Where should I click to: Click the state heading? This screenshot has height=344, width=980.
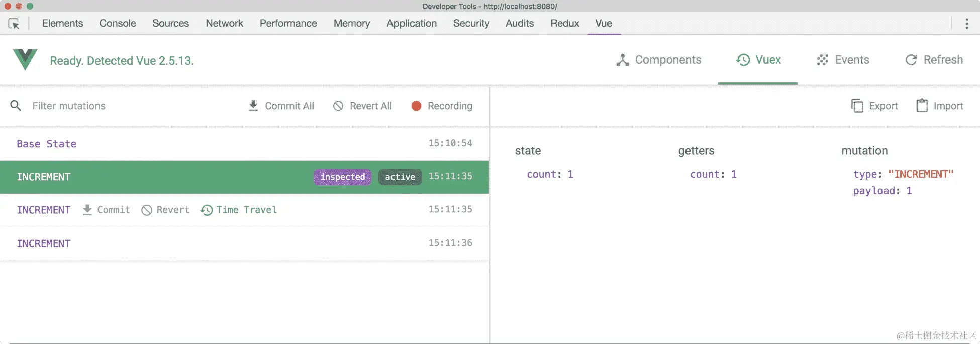tap(528, 151)
